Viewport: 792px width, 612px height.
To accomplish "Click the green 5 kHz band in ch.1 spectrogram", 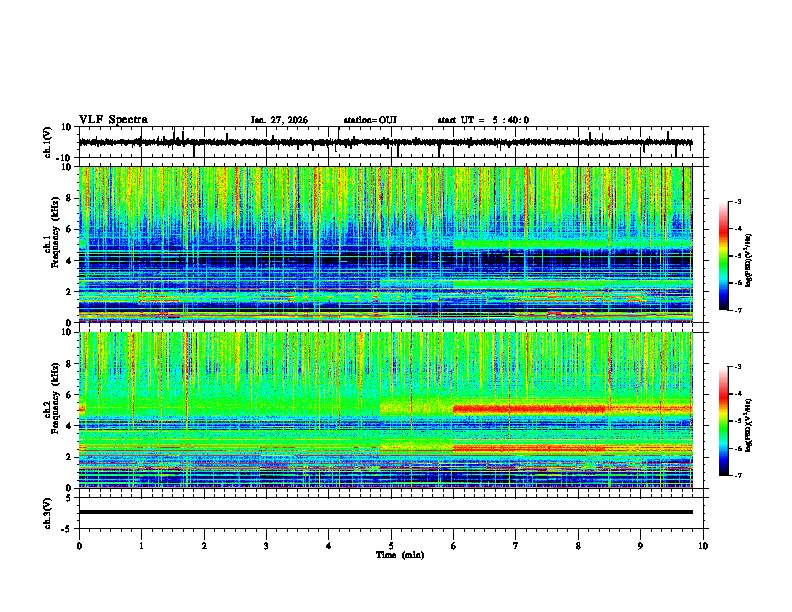I will point(572,244).
